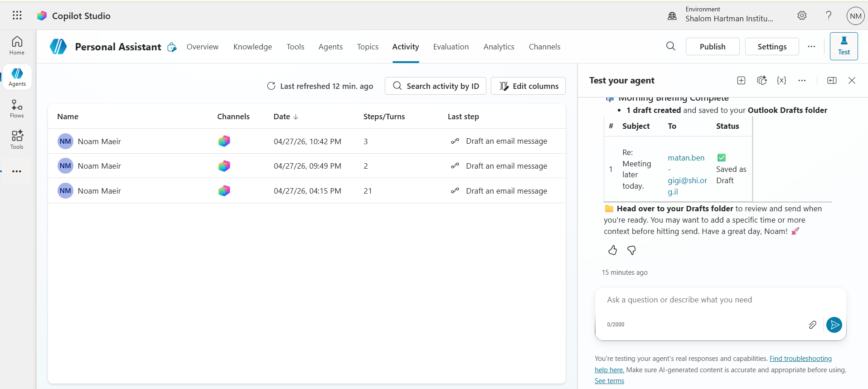Click the channel icon in the 10:42 PM row

[x=224, y=141]
